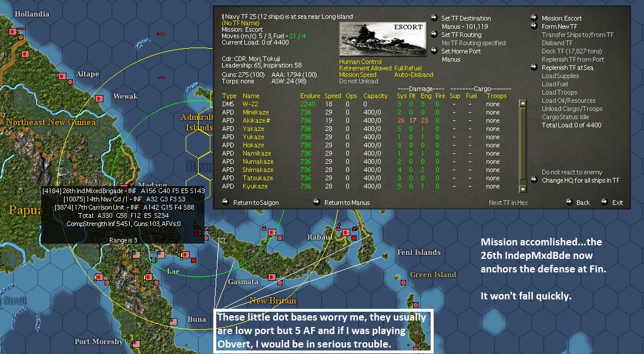644x354 pixels.
Task: Toggle the Do not Unload option
Action: pos(358,81)
